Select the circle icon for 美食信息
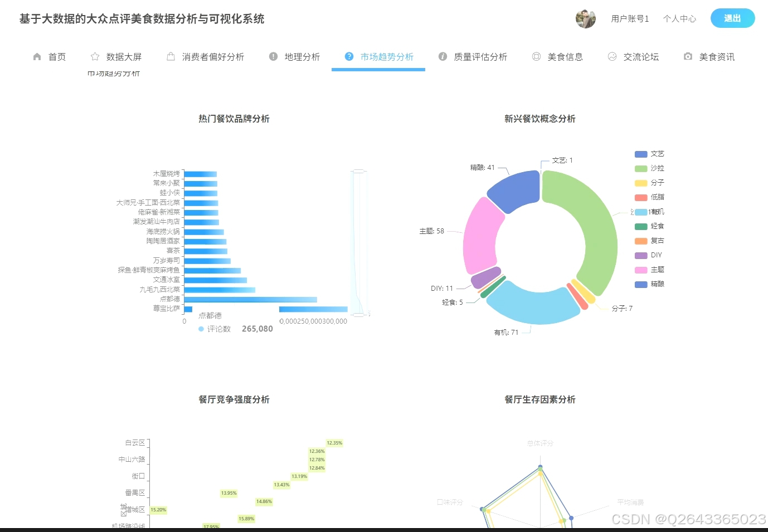The height and width of the screenshot is (532, 768). coord(536,56)
